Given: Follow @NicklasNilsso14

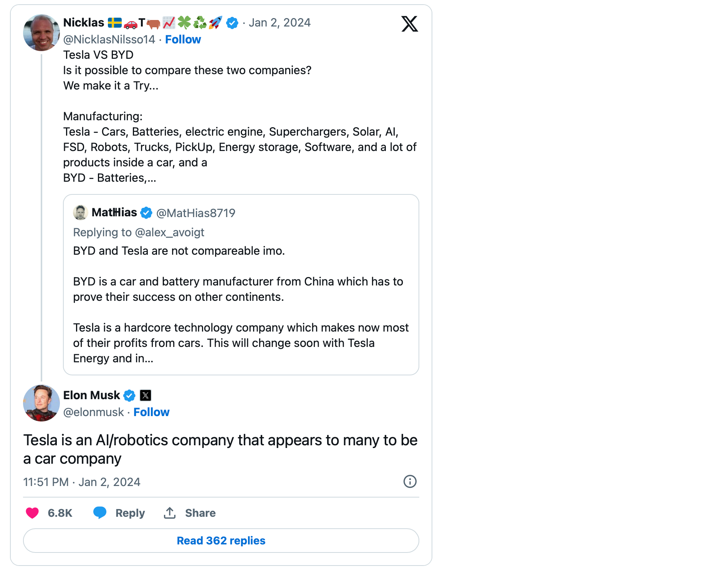Looking at the screenshot, I should (183, 40).
